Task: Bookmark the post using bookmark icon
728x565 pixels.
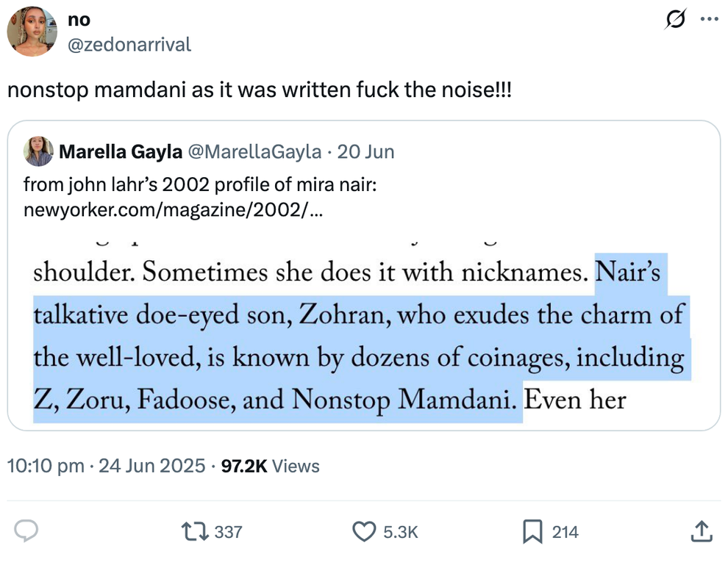Action: coord(534,531)
